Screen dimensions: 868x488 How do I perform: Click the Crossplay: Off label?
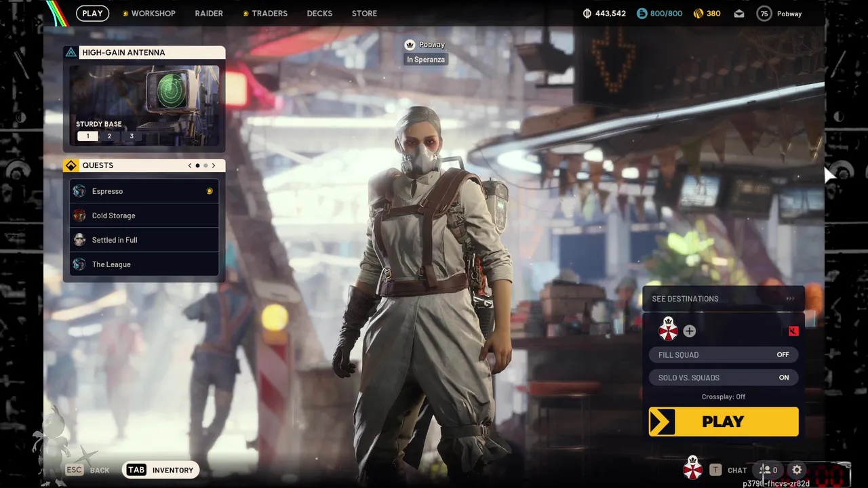[724, 397]
